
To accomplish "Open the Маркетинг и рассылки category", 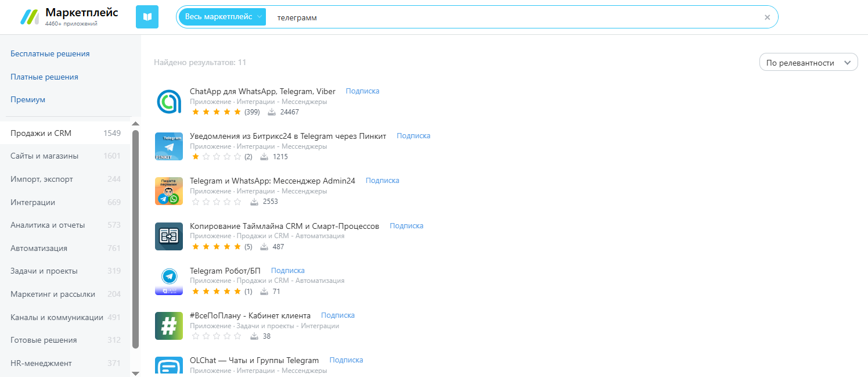I will (66, 294).
